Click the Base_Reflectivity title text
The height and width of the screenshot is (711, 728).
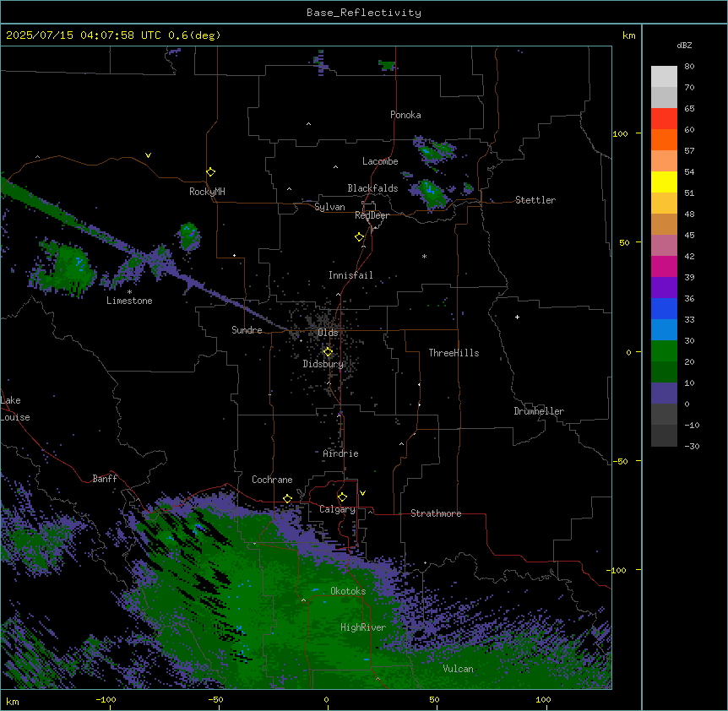364,13
